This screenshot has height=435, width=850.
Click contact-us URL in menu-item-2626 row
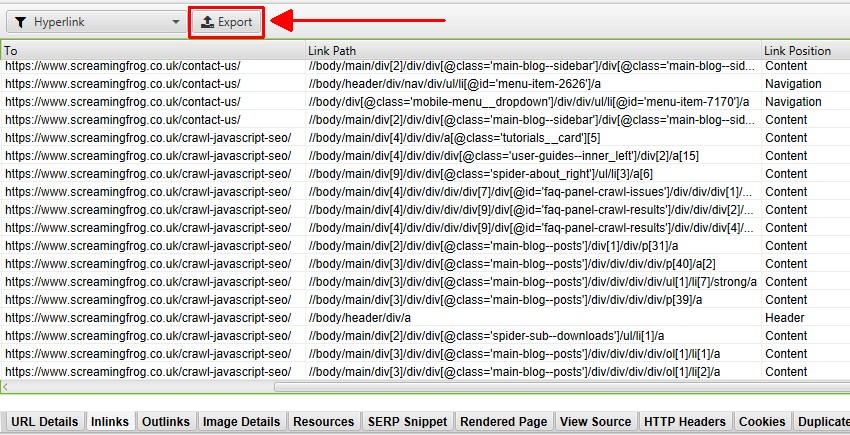click(123, 84)
